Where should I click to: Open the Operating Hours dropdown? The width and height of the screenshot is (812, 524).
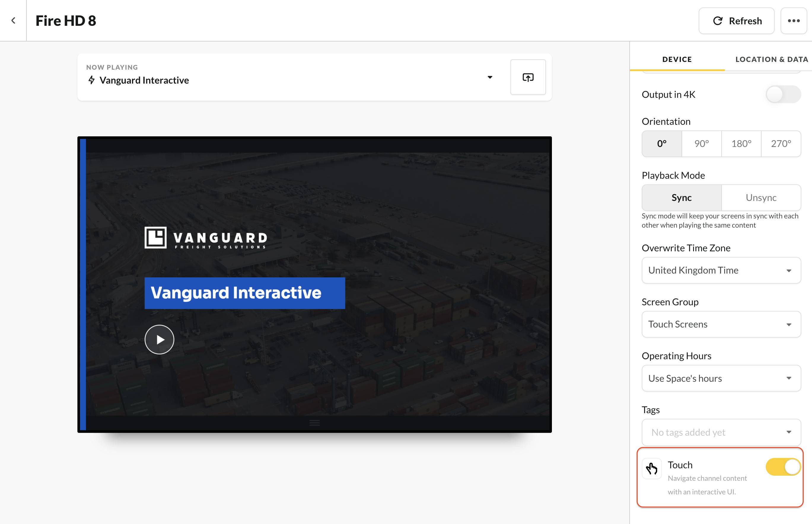pyautogui.click(x=721, y=378)
